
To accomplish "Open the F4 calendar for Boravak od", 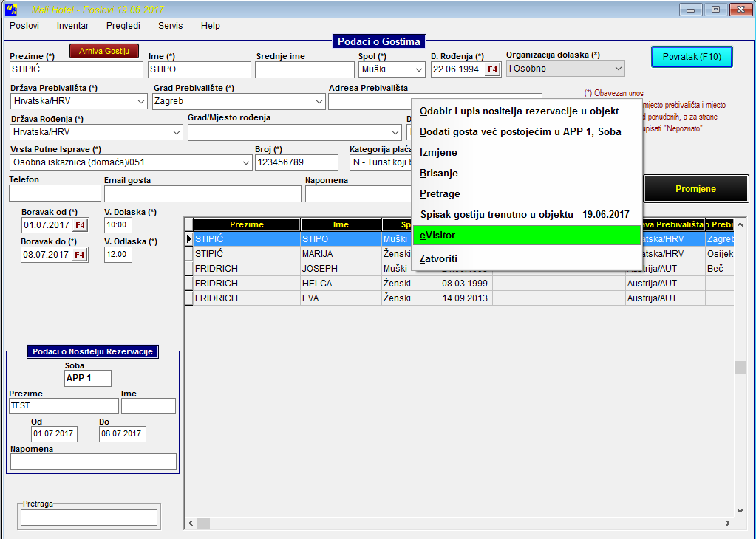I will coord(80,225).
